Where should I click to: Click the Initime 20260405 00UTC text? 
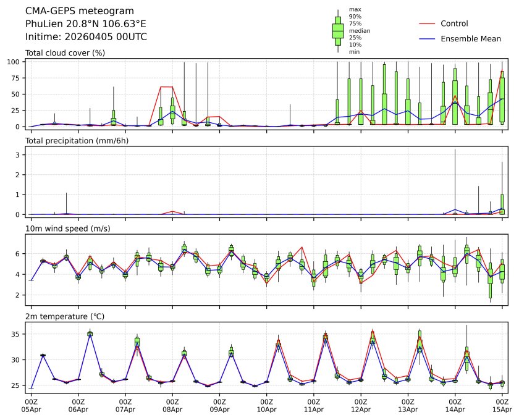click(86, 36)
